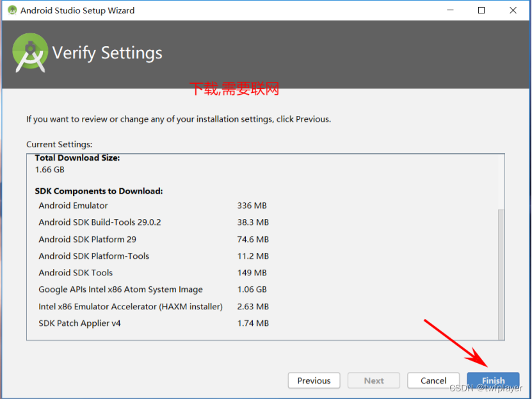The height and width of the screenshot is (399, 532).
Task: Click the Android Studio Setup Wizard title text
Action: tap(77, 10)
